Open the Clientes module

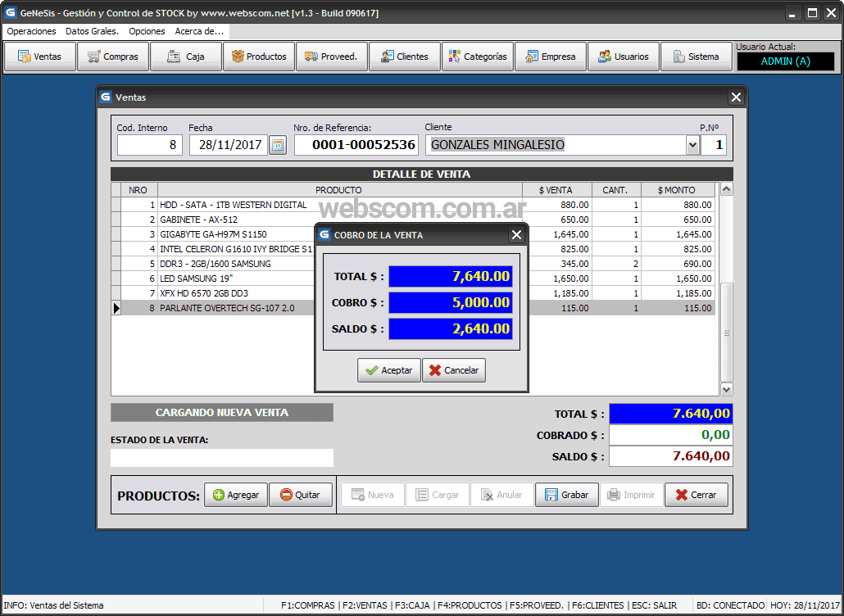405,57
